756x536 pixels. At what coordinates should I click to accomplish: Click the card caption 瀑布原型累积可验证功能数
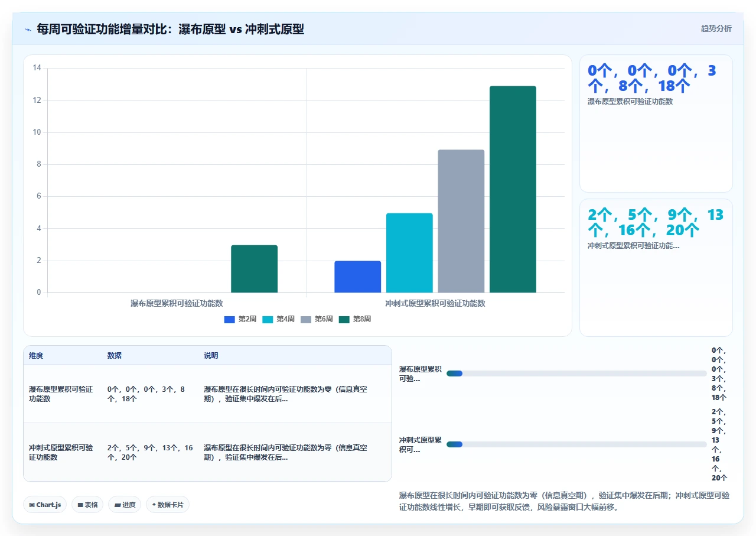pos(630,102)
